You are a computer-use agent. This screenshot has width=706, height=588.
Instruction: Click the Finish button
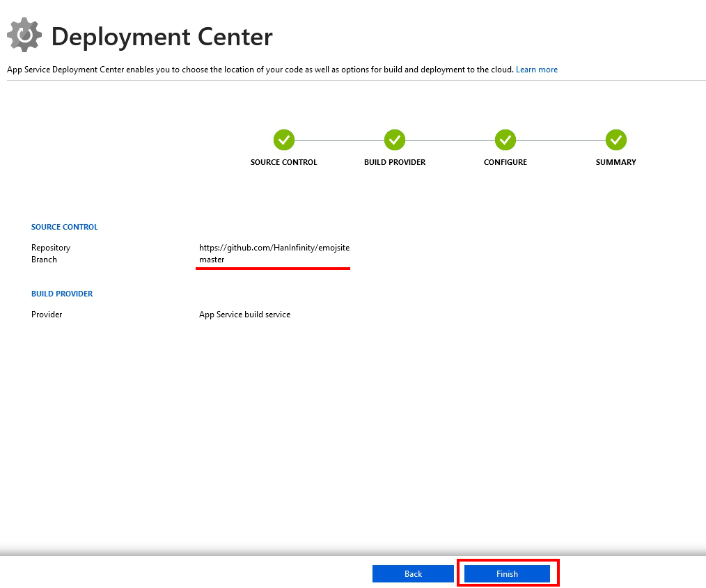507,573
